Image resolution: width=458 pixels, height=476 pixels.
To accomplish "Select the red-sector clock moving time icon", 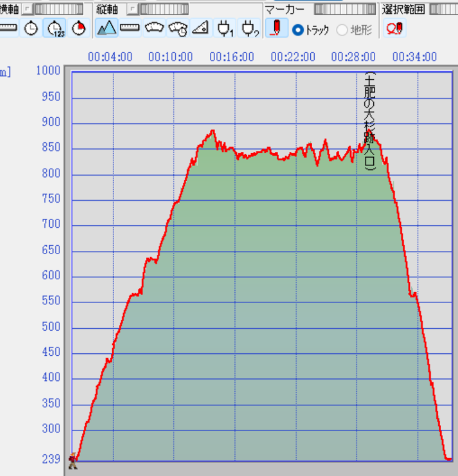I will 79,28.
